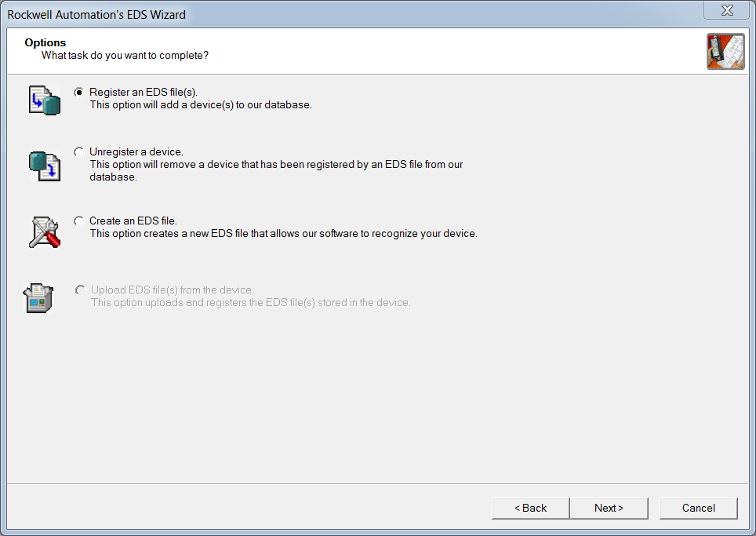The height and width of the screenshot is (536, 756).
Task: Click the 'Create an EDS file.' label text
Action: 133,221
